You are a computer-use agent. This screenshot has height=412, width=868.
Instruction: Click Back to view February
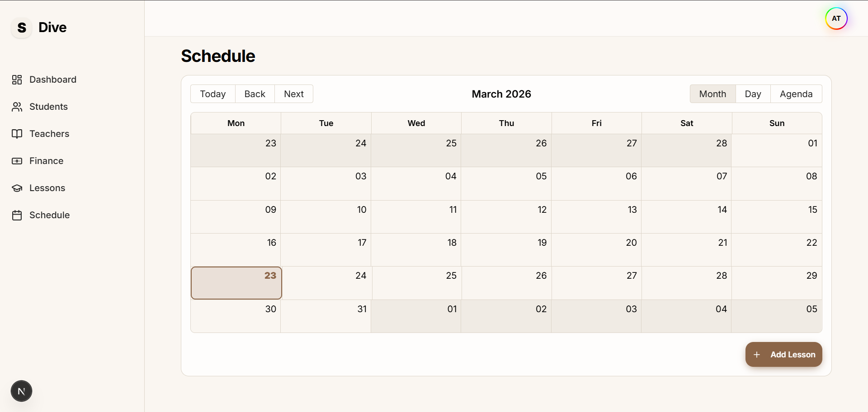pyautogui.click(x=255, y=94)
